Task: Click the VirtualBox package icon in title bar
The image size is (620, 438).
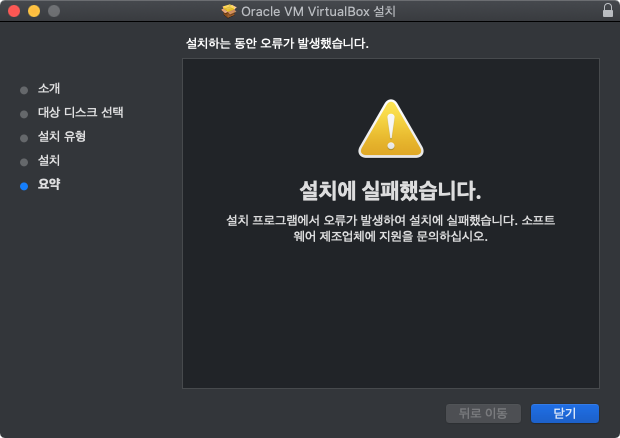Action: (x=229, y=11)
